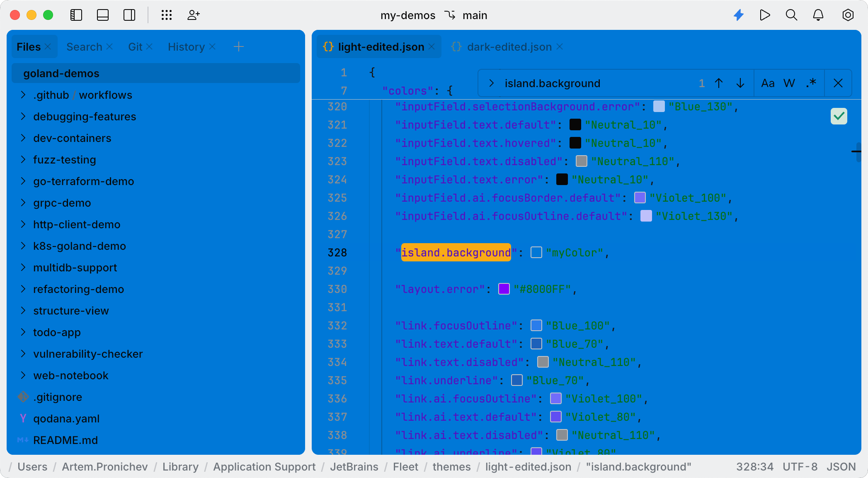This screenshot has height=478, width=868.
Task: Click the lightning bolt Smart Mode icon
Action: (739, 15)
